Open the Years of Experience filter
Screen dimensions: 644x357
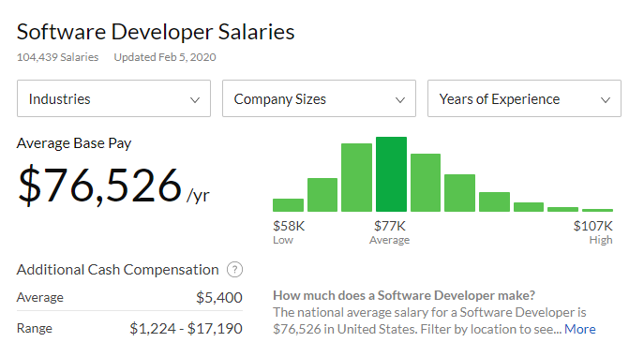point(525,98)
